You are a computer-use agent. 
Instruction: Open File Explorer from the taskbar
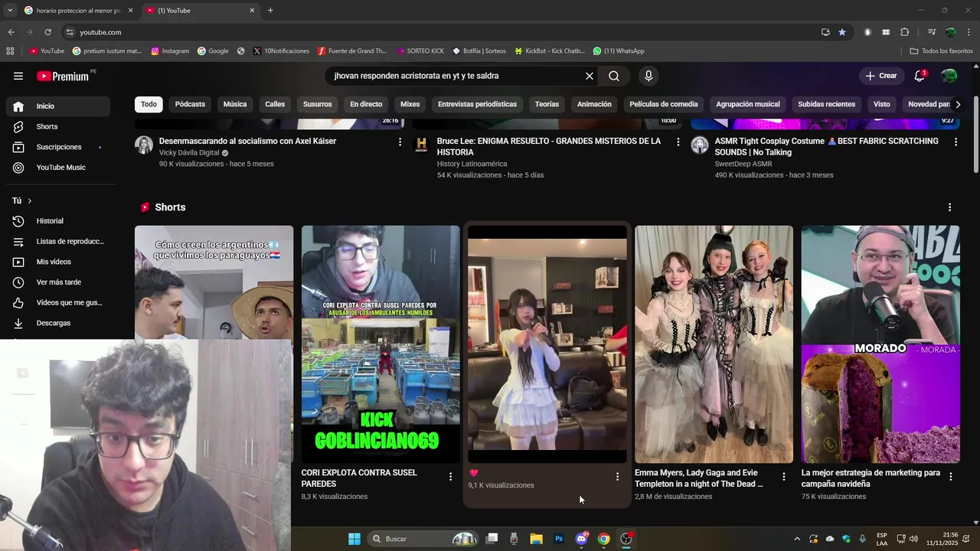(x=536, y=539)
